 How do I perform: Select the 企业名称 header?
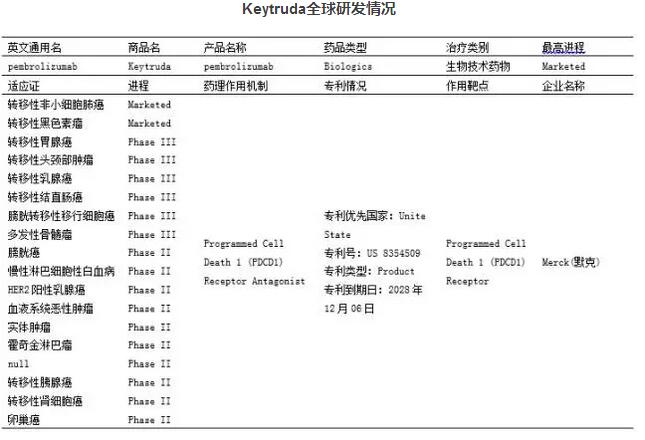pyautogui.click(x=563, y=86)
